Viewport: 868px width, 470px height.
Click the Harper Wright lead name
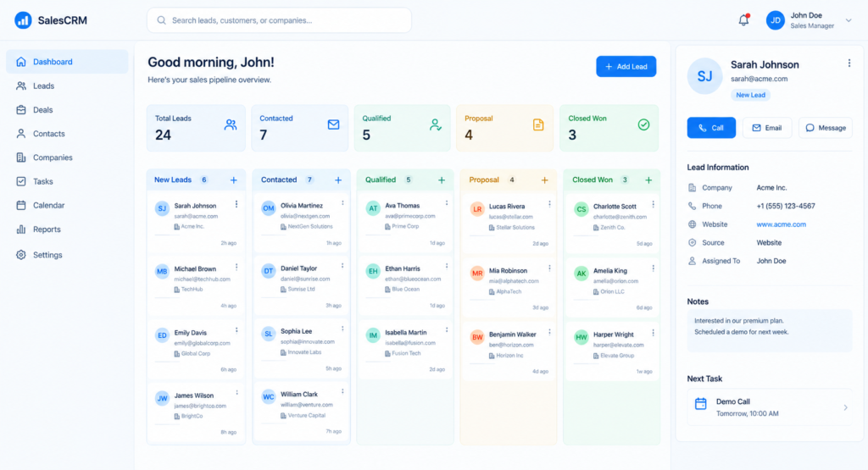tap(614, 335)
